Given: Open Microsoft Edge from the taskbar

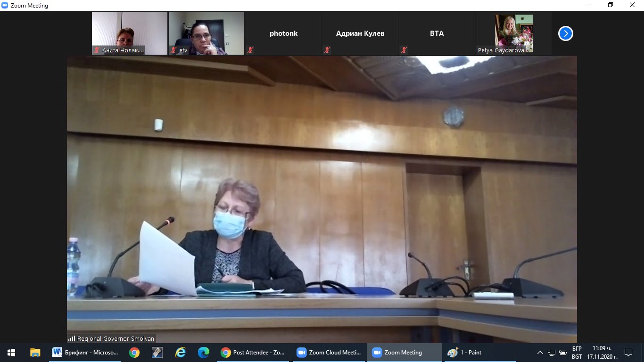Looking at the screenshot, I should 203,353.
